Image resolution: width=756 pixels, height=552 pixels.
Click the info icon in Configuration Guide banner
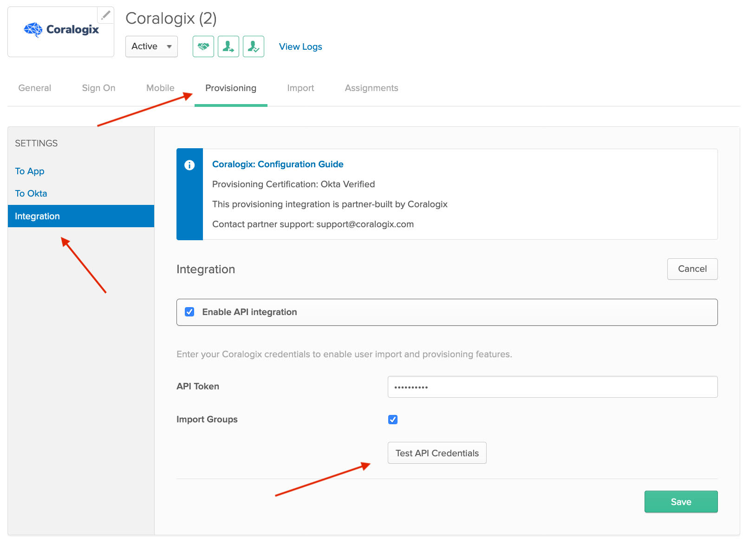point(189,165)
